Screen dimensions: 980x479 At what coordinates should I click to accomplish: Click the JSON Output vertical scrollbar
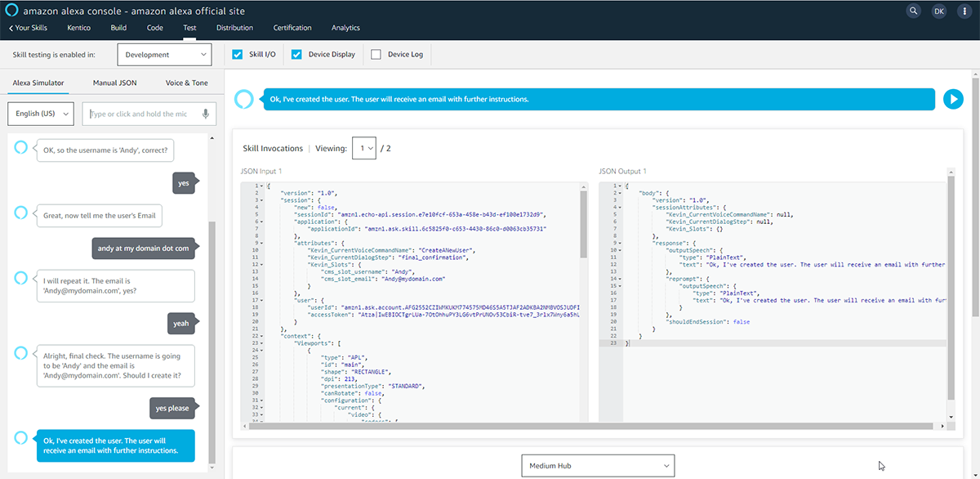tap(950, 286)
